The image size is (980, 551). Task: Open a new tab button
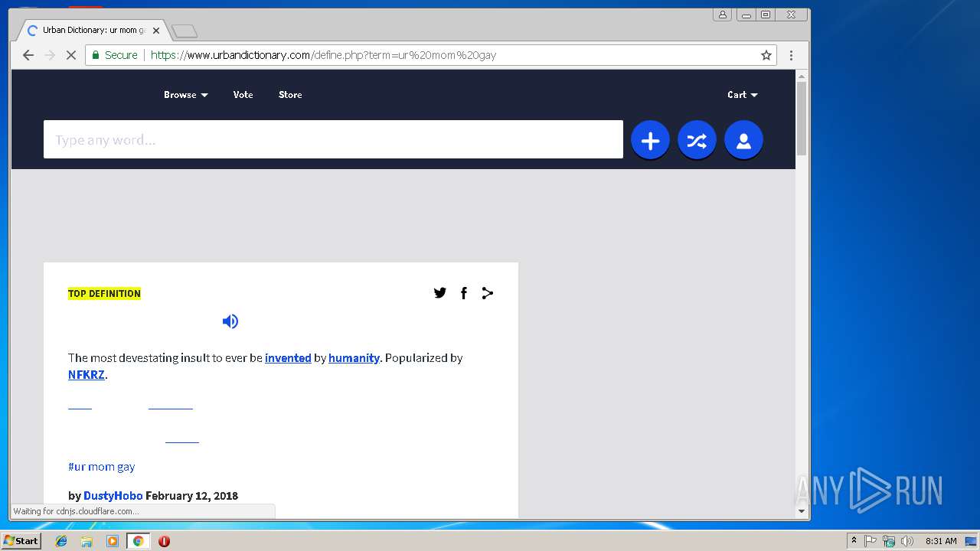point(185,31)
